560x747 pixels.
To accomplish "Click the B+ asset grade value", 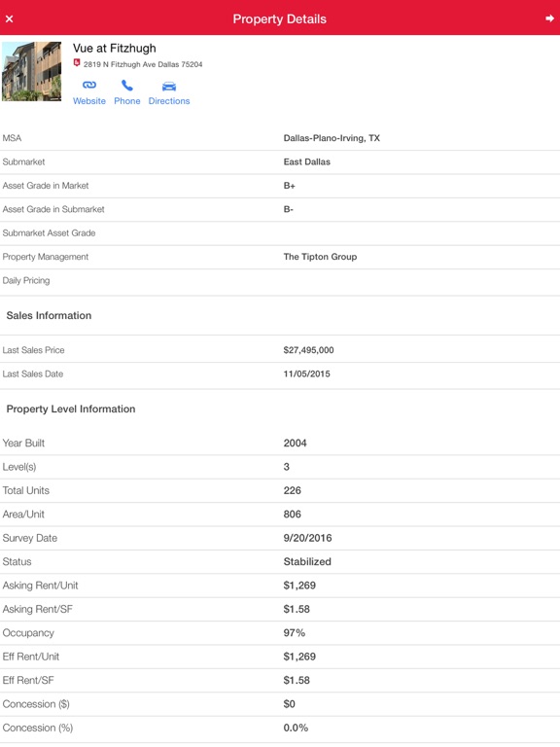I will (x=289, y=186).
